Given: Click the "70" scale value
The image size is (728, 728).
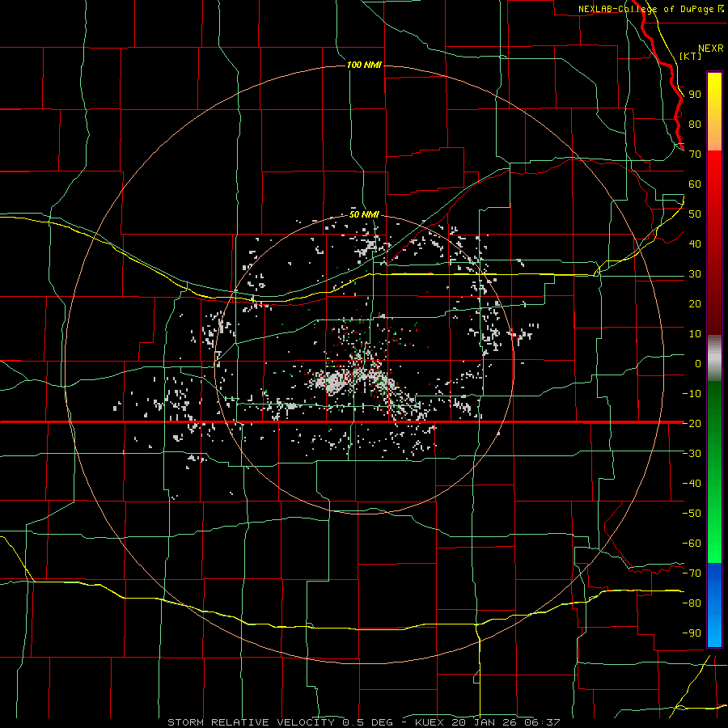Looking at the screenshot, I should [x=695, y=154].
